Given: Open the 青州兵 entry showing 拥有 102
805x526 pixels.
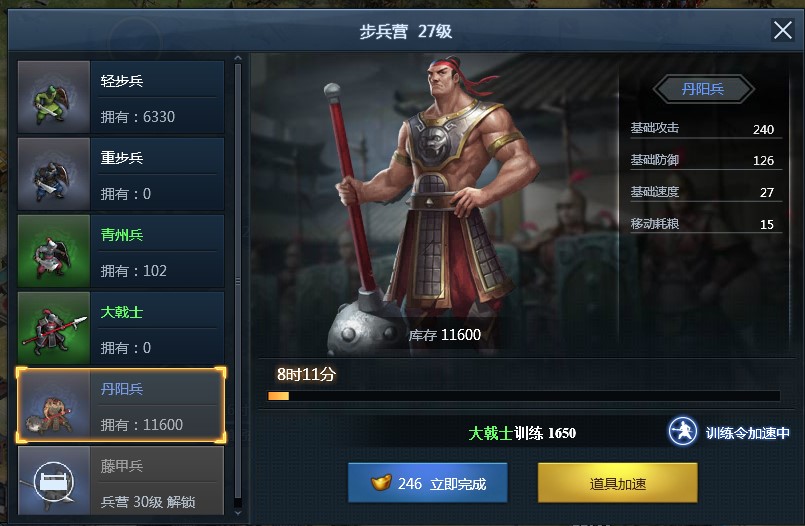Looking at the screenshot, I should [121, 251].
